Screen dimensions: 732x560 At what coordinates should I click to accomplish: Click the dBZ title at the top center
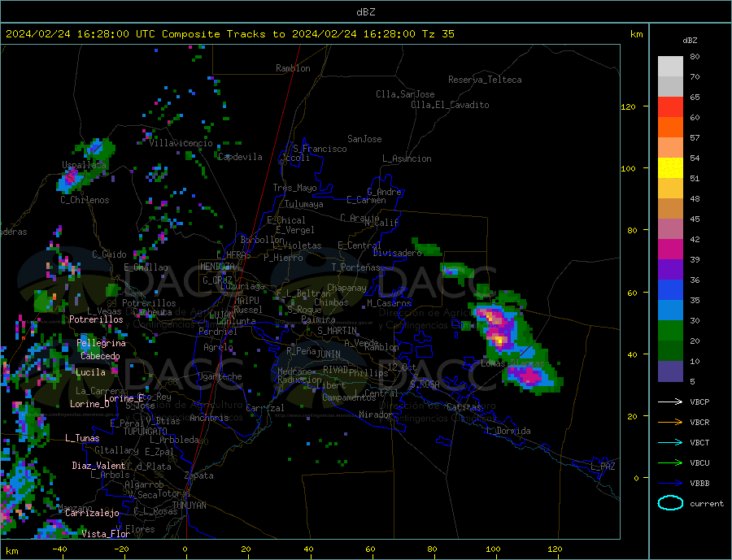[365, 12]
